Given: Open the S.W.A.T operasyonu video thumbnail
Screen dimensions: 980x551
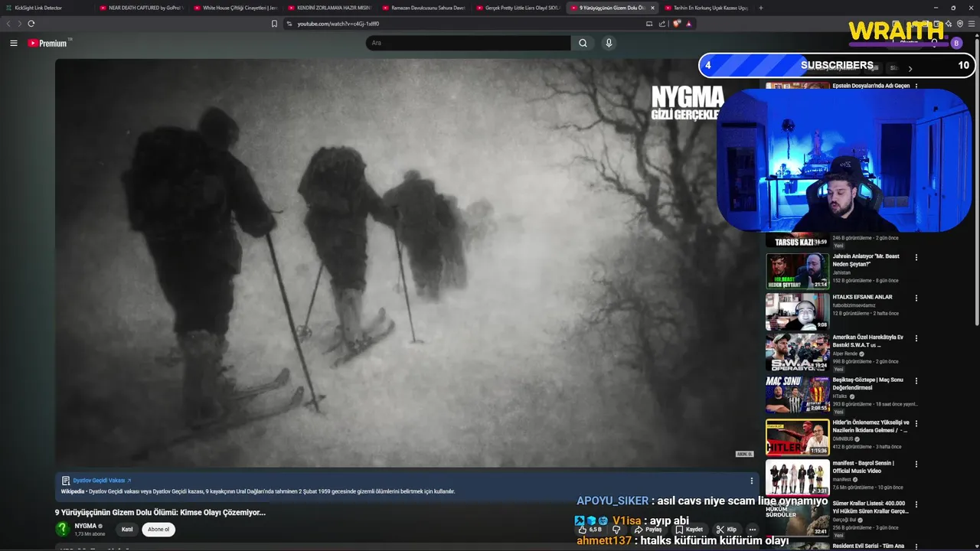Looking at the screenshot, I should click(x=797, y=352).
